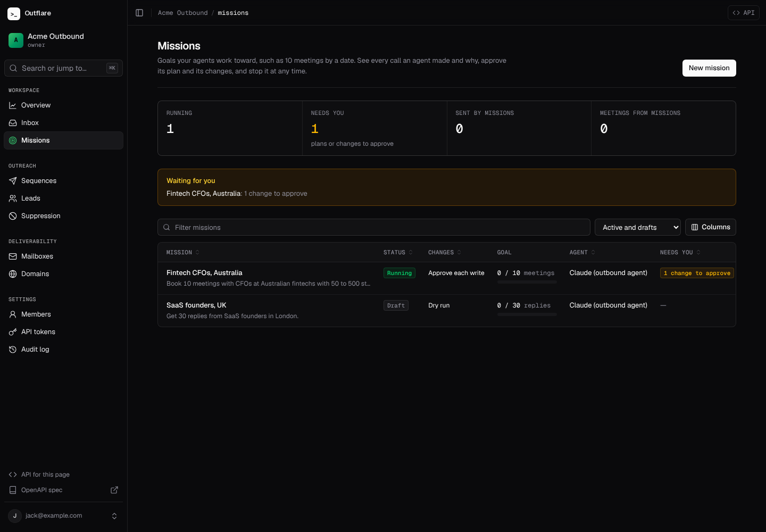Click the SaaS founders replies progress bar

point(527,314)
